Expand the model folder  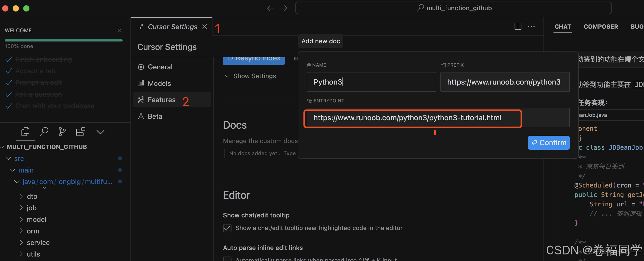tap(37, 220)
